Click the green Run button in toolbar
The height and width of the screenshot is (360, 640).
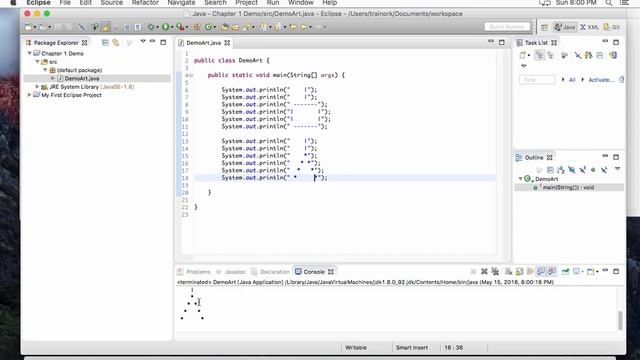click(165, 27)
